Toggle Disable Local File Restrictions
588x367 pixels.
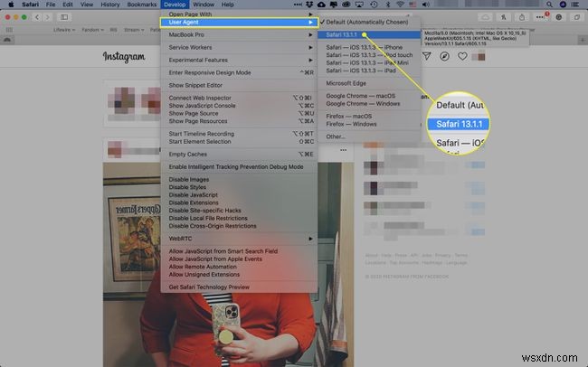pyautogui.click(x=239, y=218)
